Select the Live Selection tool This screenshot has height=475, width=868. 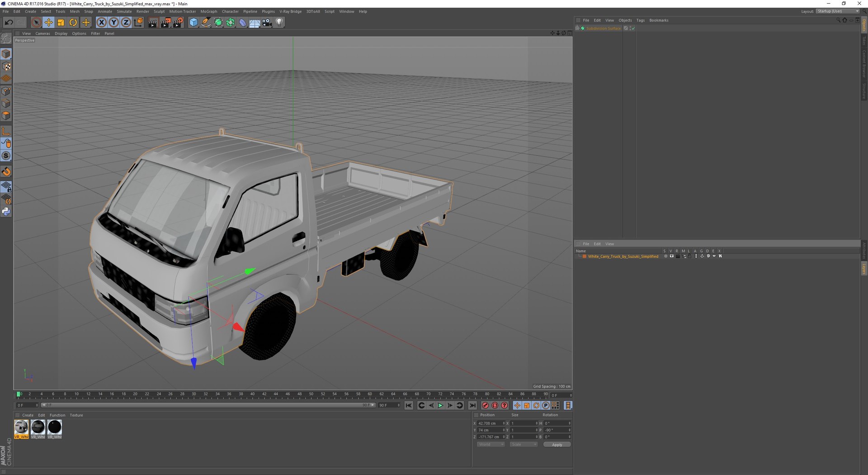click(x=36, y=22)
